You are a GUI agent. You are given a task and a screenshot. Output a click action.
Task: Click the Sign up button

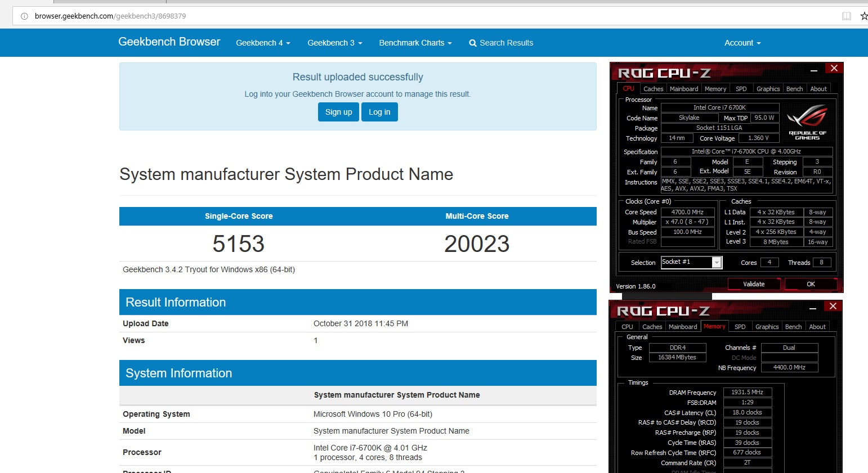tap(338, 112)
